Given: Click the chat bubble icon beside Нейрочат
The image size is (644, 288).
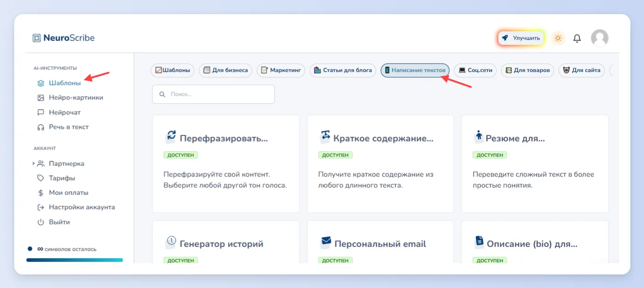Looking at the screenshot, I should coord(40,112).
